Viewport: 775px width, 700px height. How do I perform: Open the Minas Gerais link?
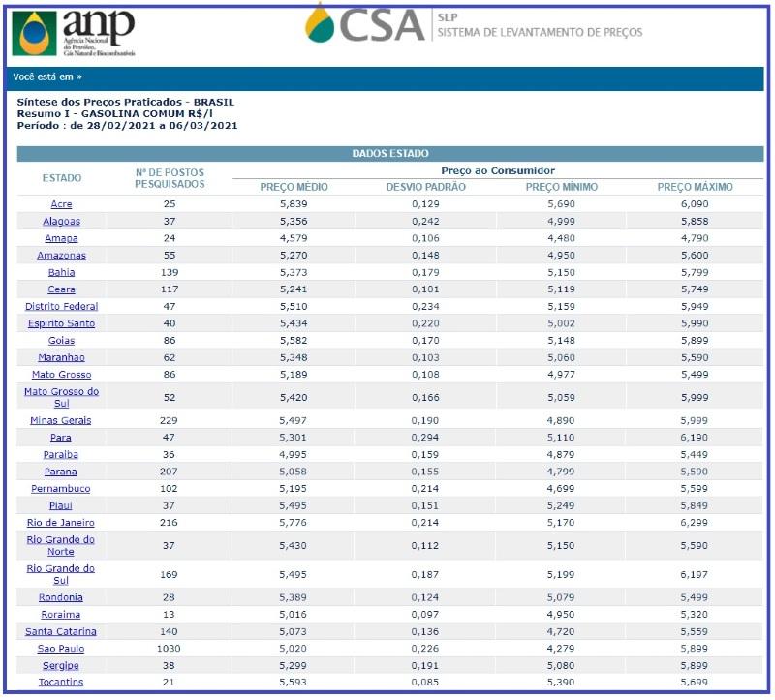pos(61,421)
